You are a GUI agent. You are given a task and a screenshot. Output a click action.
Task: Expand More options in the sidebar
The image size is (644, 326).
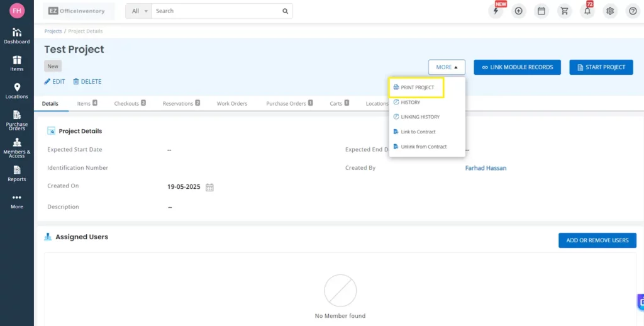(17, 201)
